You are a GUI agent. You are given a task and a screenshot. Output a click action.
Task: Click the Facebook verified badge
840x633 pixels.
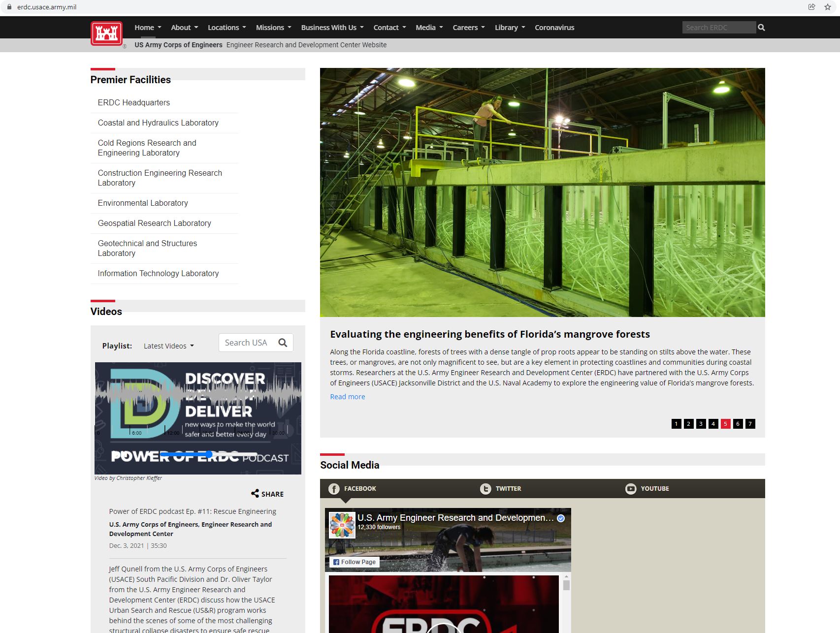click(561, 518)
